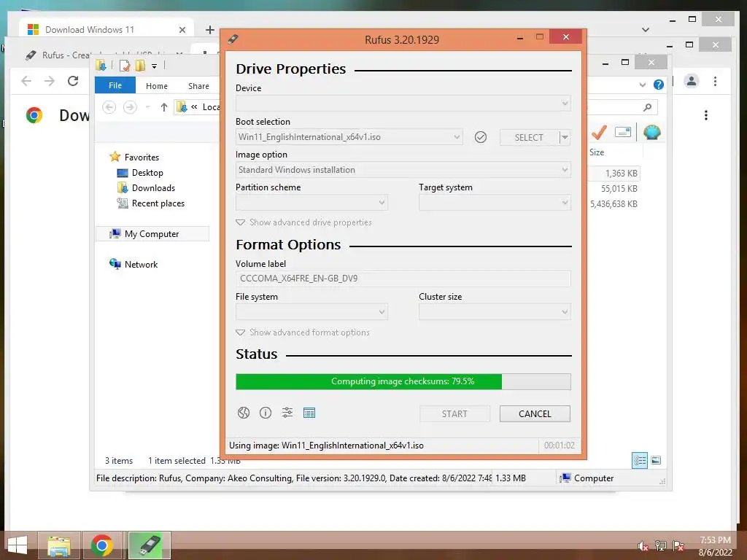Viewport: 747px width, 560px height.
Task: Click the Explorer shell icon in ribbon
Action: (x=651, y=132)
